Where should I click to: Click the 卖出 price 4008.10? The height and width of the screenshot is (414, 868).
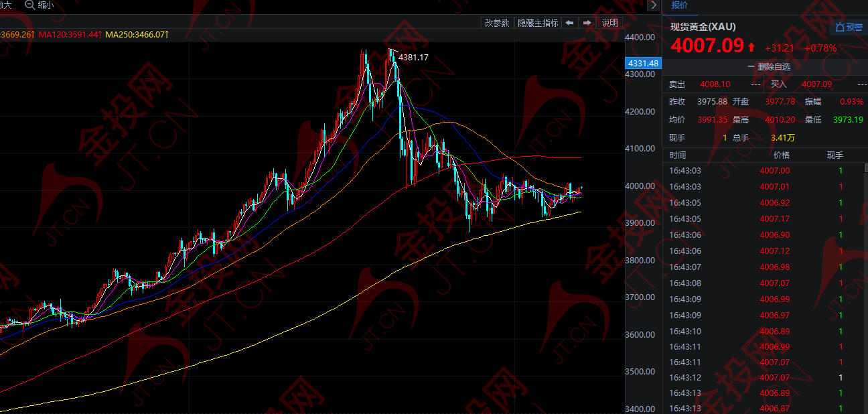point(715,84)
